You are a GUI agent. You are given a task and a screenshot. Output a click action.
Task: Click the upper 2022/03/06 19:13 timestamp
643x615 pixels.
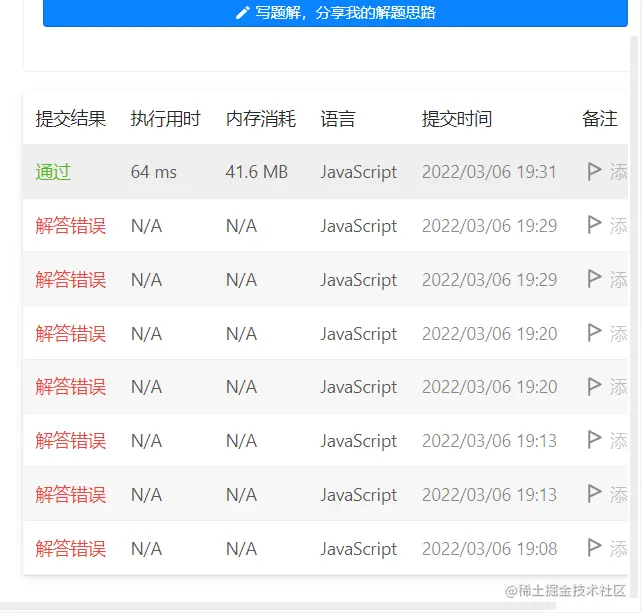489,441
